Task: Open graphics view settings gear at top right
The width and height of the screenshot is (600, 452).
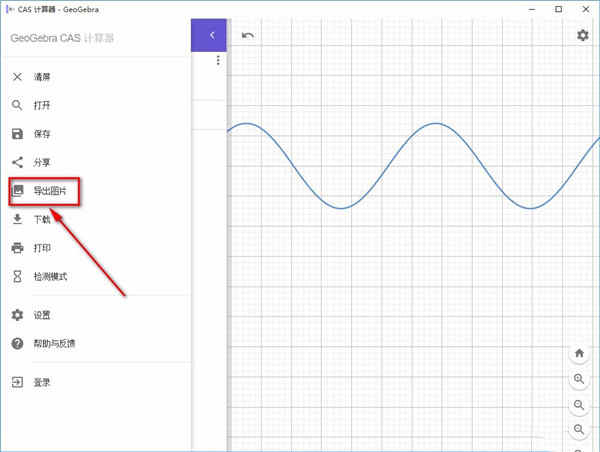Action: (x=582, y=35)
